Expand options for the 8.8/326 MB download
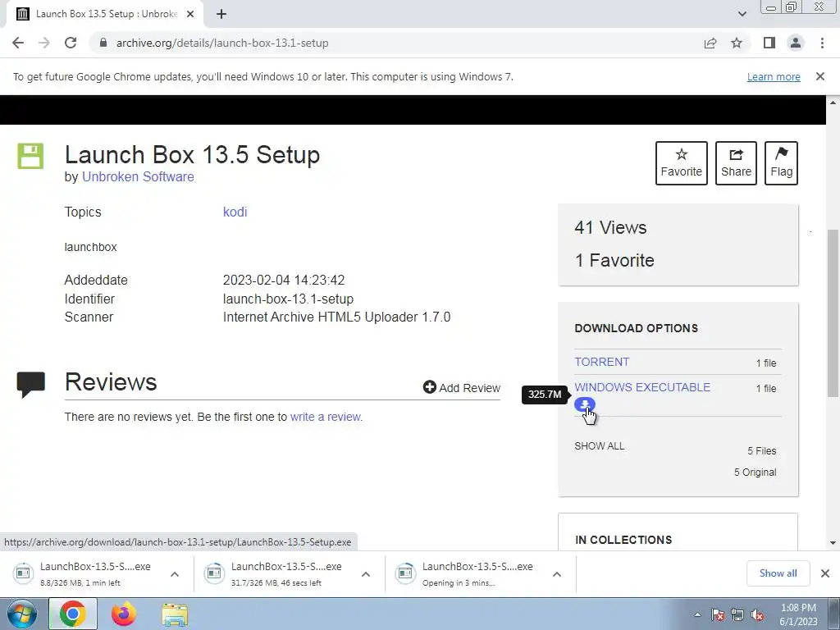The width and height of the screenshot is (840, 630). 175,573
